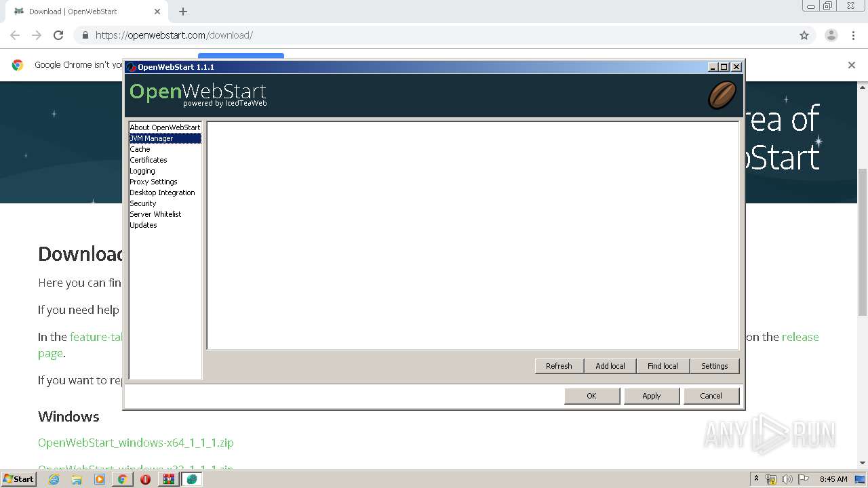Open WinRAR taskbar item
Image resolution: width=868 pixels, height=488 pixels.
click(x=169, y=479)
